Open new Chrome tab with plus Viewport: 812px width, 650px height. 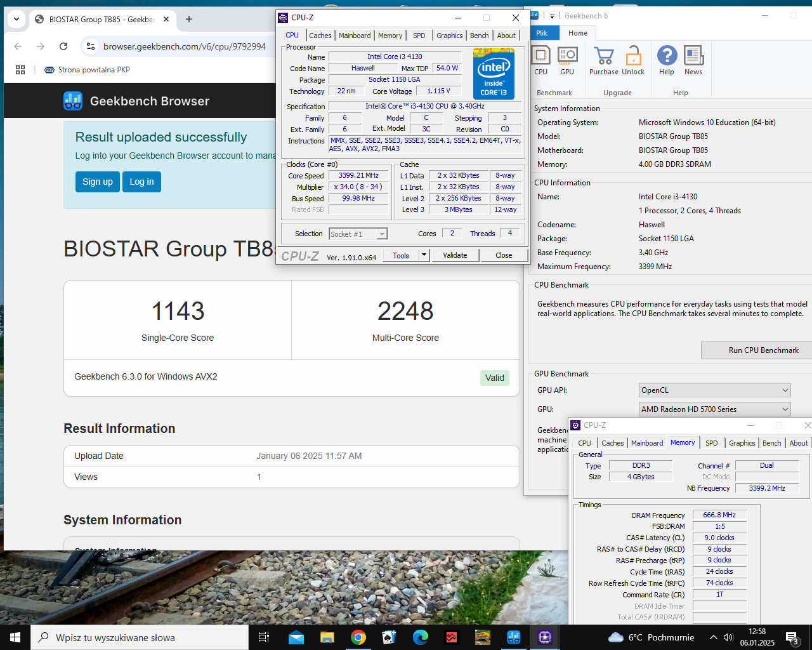coord(189,19)
